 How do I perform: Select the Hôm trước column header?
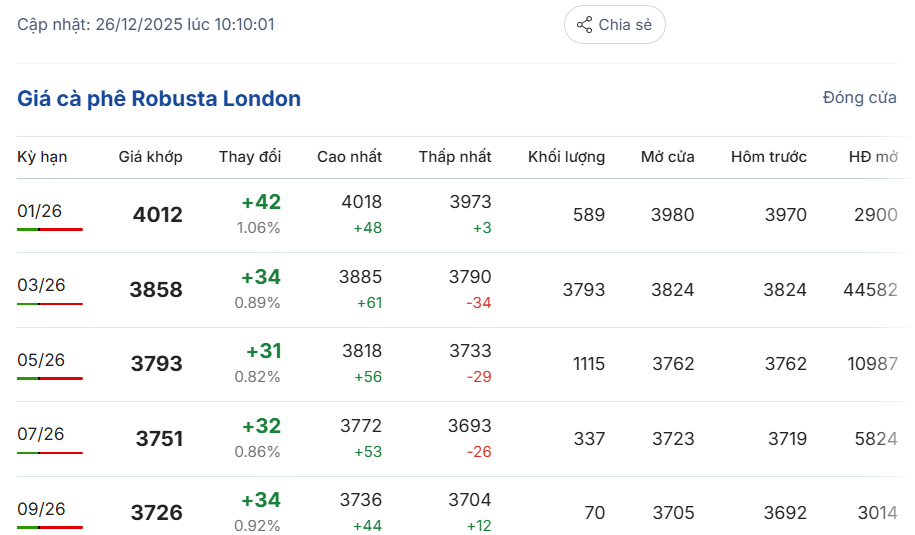tap(768, 157)
